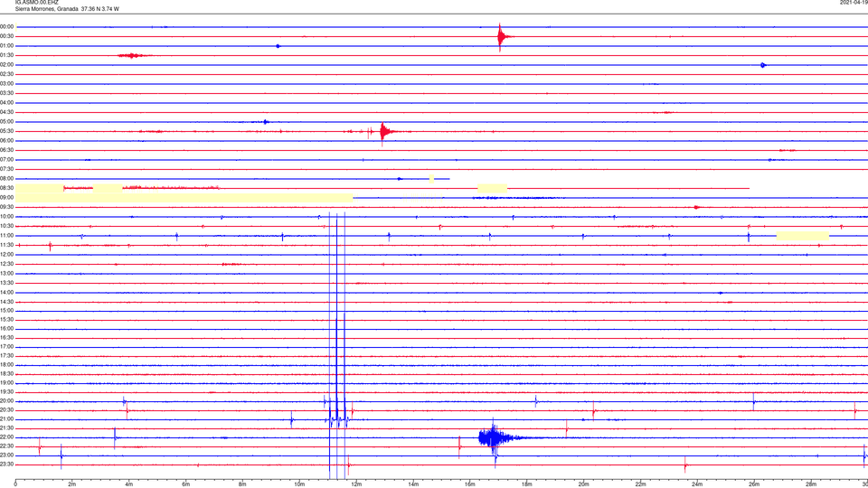Click the blue dot event on the 01:00 trace
This screenshot has height=488, width=868.
click(x=278, y=46)
